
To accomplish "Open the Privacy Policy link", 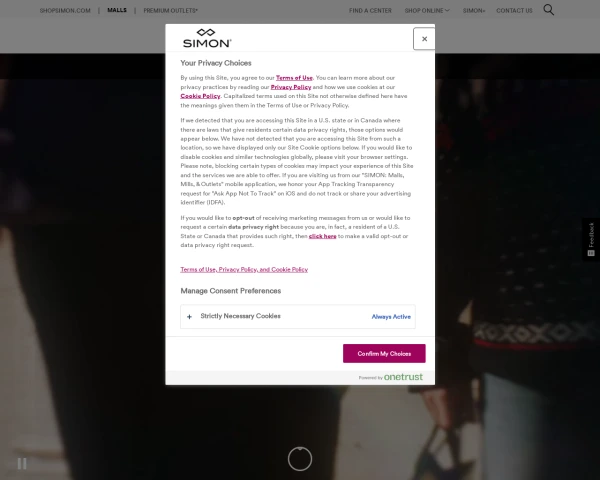I will (x=291, y=87).
